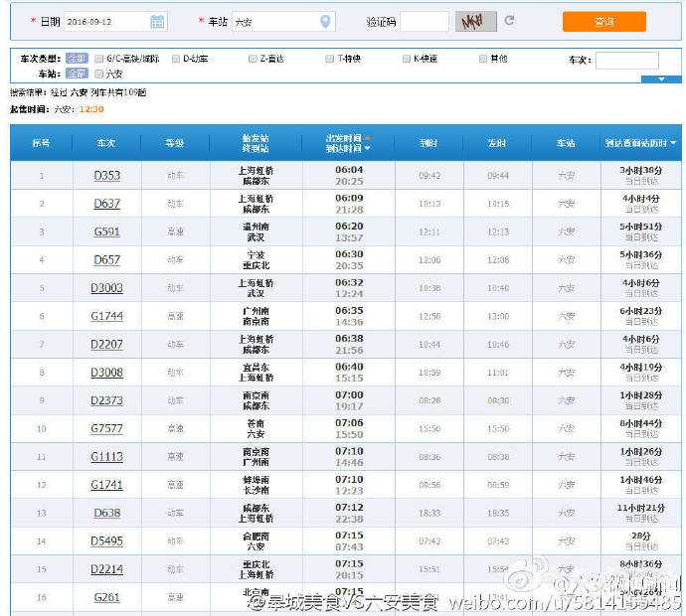Click the 车次 number input field
Screen dimensions: 686x616
pyautogui.click(x=626, y=61)
